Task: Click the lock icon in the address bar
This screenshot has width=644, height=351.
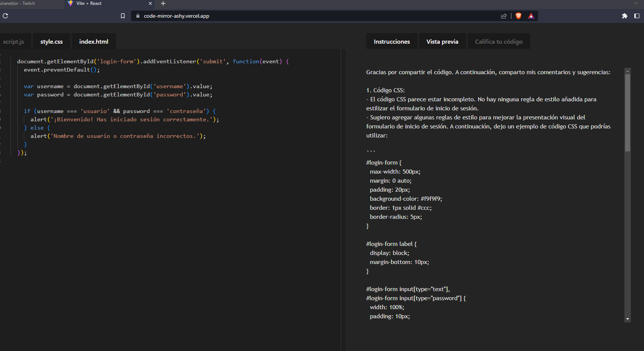Action: pyautogui.click(x=138, y=16)
